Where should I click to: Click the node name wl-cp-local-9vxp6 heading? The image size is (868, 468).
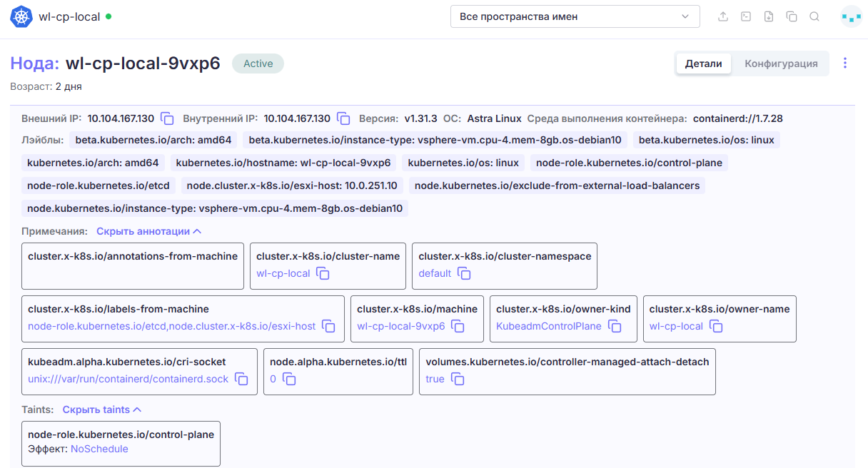coord(143,63)
